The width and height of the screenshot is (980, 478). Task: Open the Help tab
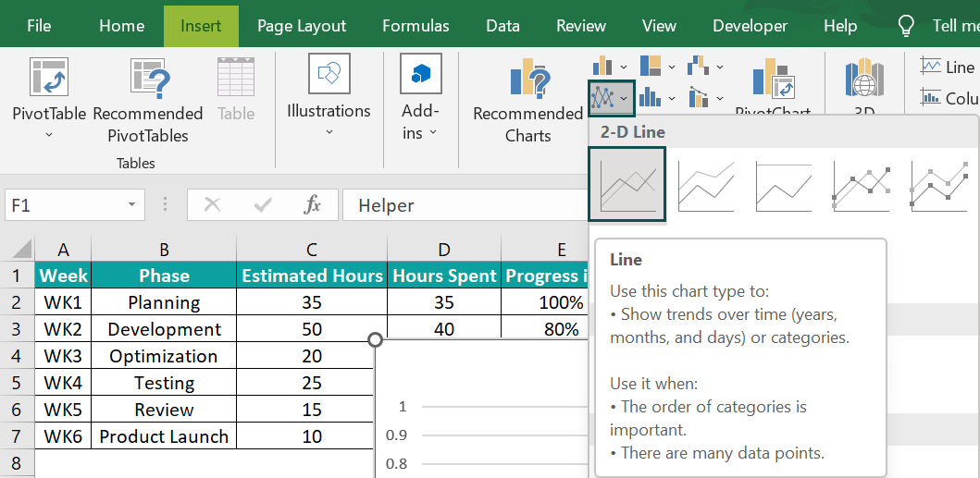coord(840,26)
